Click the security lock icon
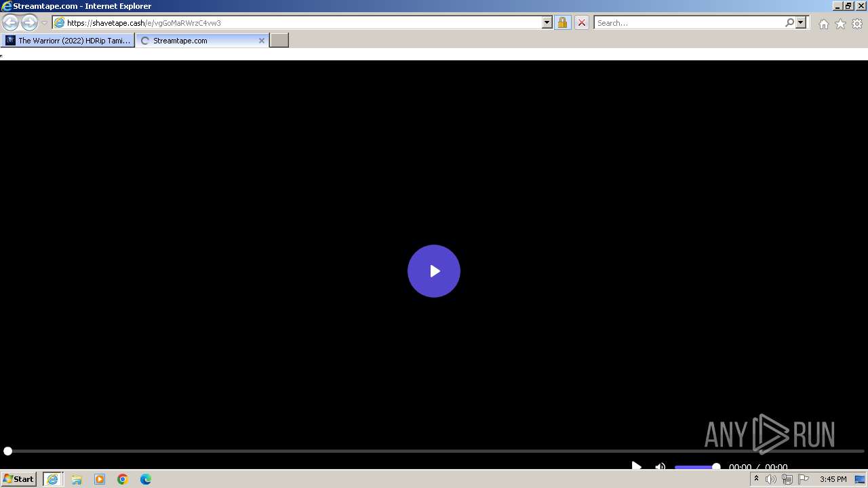Image resolution: width=868 pixels, height=488 pixels. (x=562, y=22)
